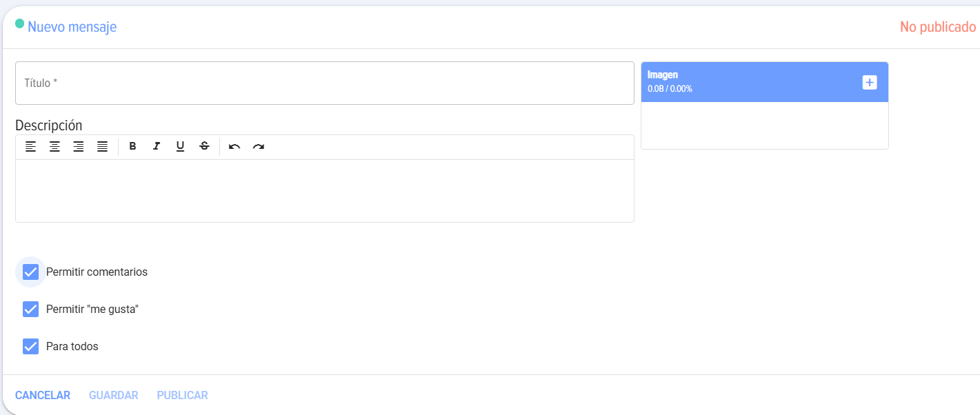The width and height of the screenshot is (980, 415).
Task: Click the GUARDAR button
Action: click(x=114, y=395)
